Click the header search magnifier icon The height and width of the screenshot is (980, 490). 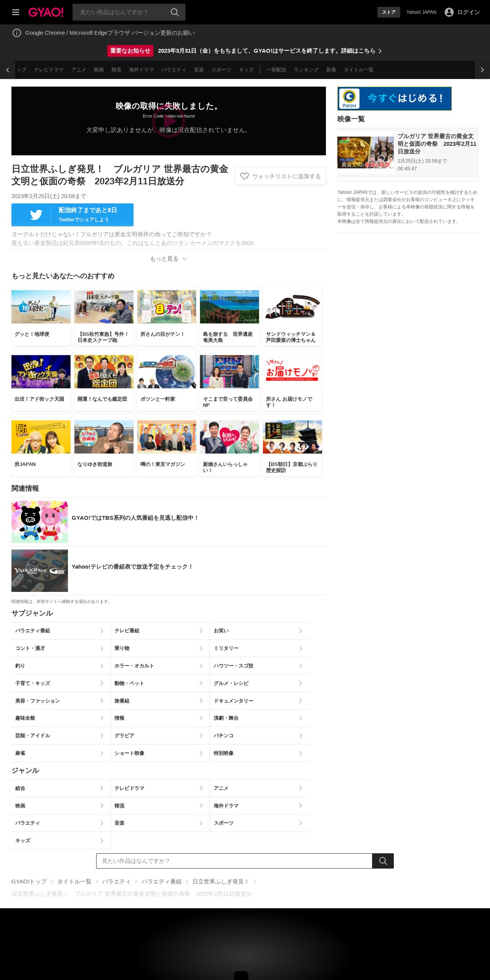(x=175, y=12)
